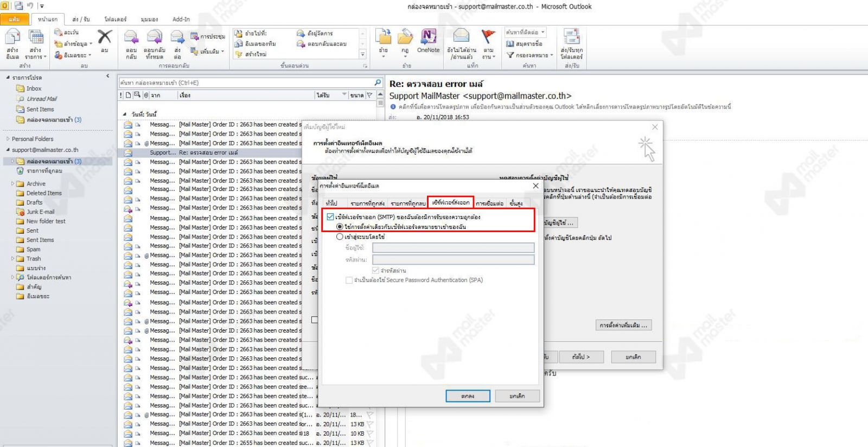The height and width of the screenshot is (447, 868).
Task: Expand the Personal Folders tree node
Action: 8,139
